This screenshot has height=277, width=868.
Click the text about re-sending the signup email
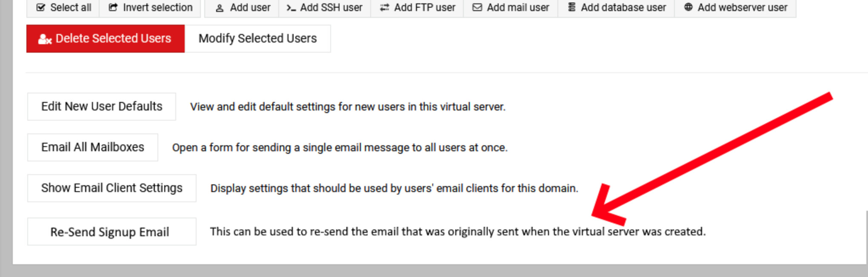pyautogui.click(x=457, y=232)
